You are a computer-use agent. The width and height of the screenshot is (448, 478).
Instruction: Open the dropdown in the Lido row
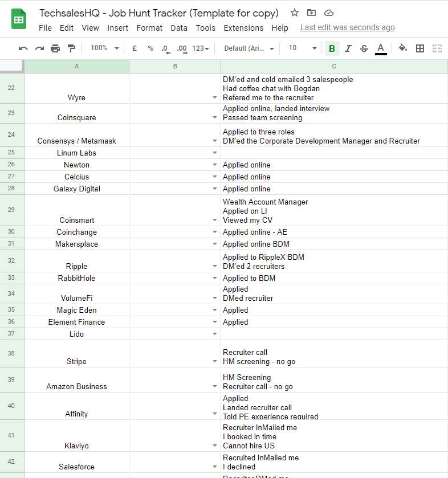tap(215, 334)
